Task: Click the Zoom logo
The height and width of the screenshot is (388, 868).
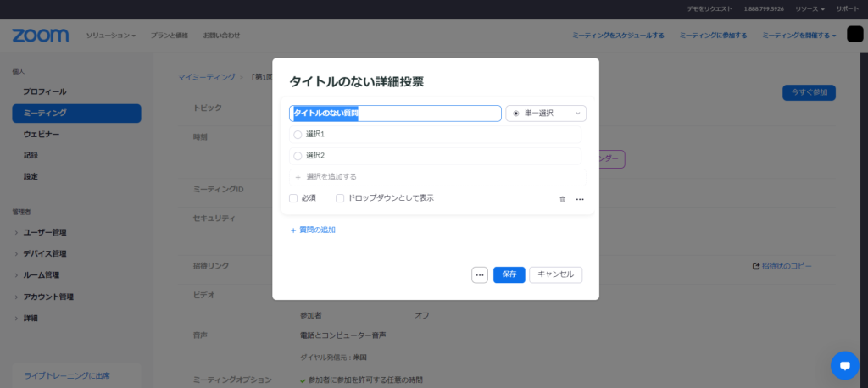Action: [x=40, y=36]
